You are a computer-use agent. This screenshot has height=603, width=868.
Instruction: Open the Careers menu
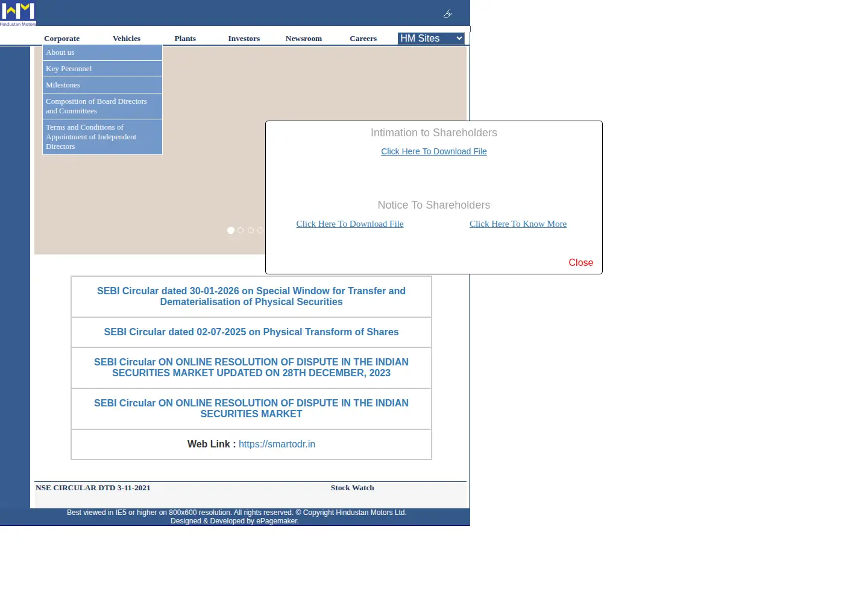coord(363,39)
